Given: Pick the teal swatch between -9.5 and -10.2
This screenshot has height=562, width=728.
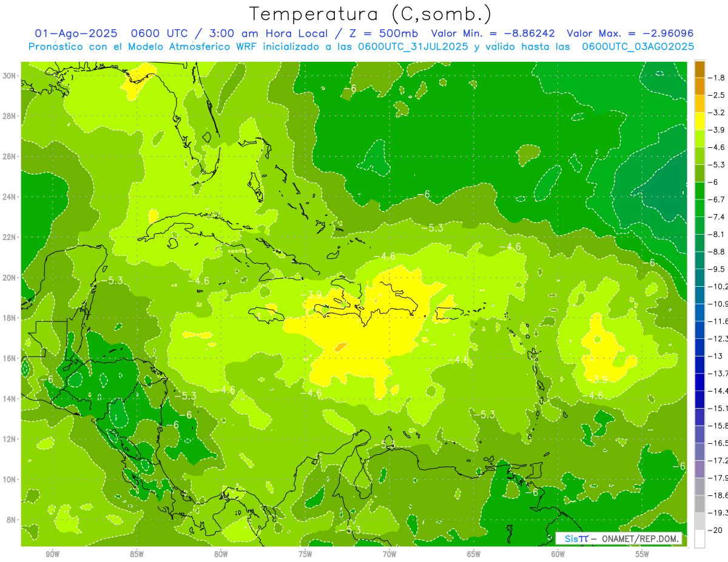Looking at the screenshot, I should 699,278.
